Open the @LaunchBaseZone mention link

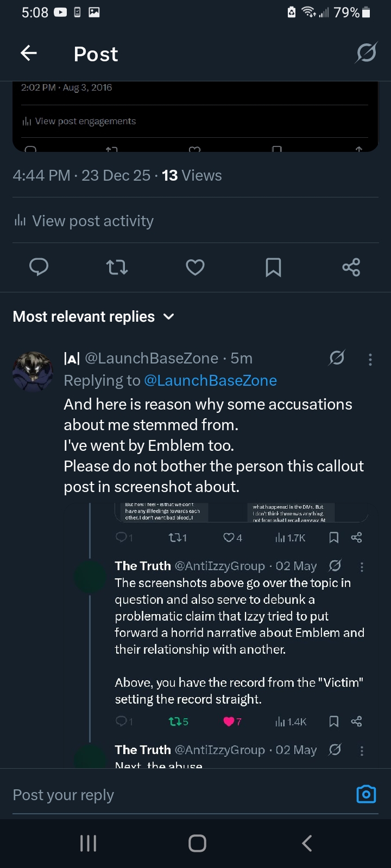[x=210, y=381]
